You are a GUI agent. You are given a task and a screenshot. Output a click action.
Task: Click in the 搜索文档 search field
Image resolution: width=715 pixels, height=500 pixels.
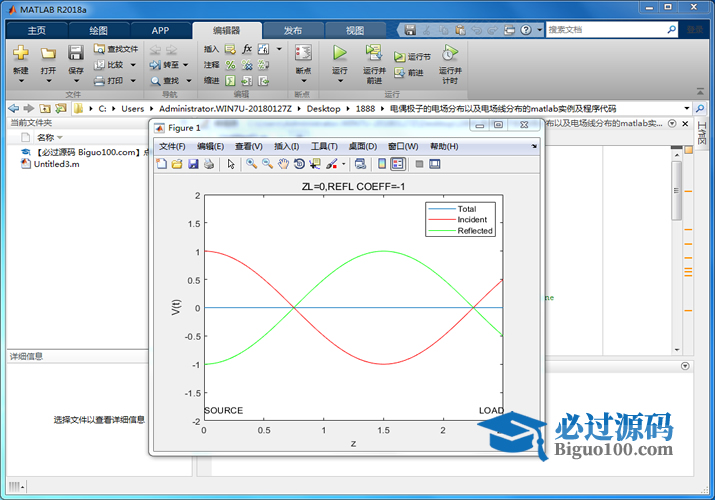tap(606, 30)
